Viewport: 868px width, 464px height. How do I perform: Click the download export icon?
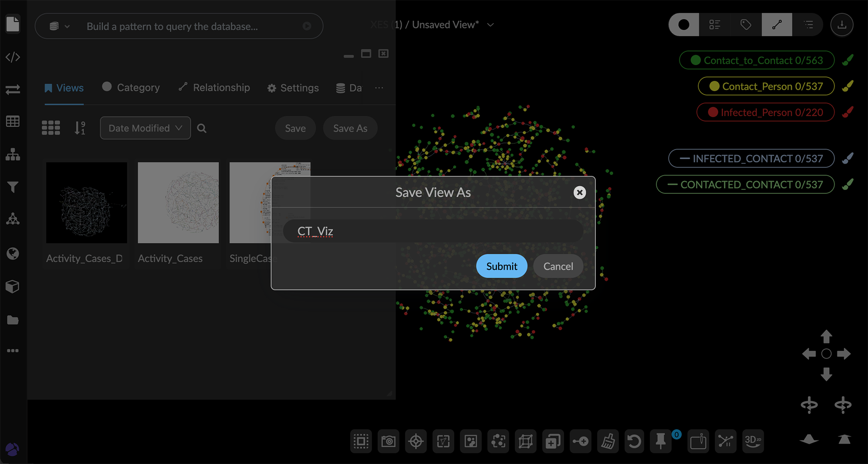click(842, 24)
